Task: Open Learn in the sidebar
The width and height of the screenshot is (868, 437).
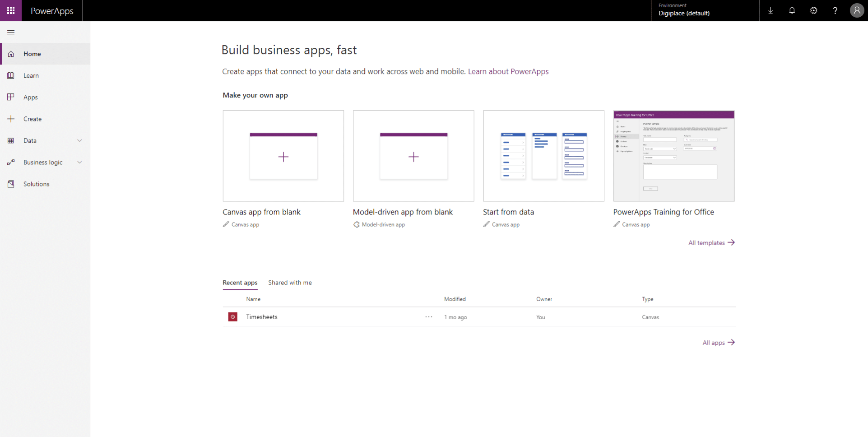Action: tap(45, 75)
